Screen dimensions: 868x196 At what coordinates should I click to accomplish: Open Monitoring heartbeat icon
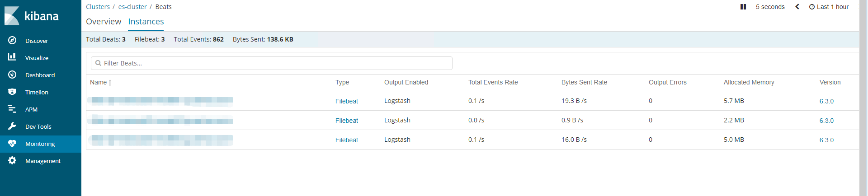click(12, 143)
